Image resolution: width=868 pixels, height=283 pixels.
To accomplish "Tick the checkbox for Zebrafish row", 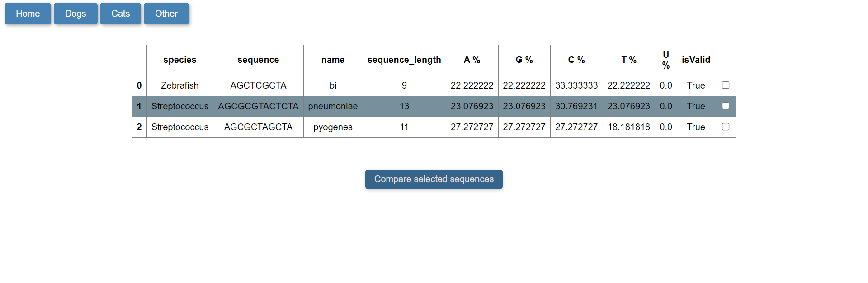I will click(x=726, y=85).
